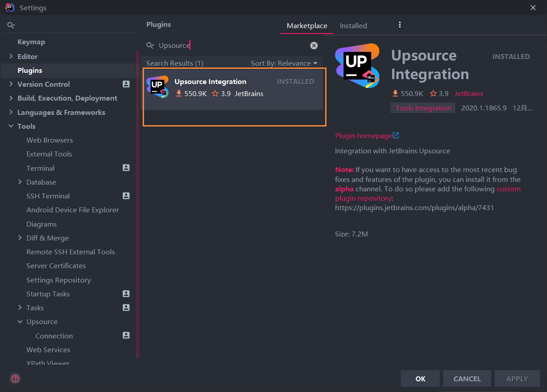Collapse the Upsource node

tap(20, 321)
